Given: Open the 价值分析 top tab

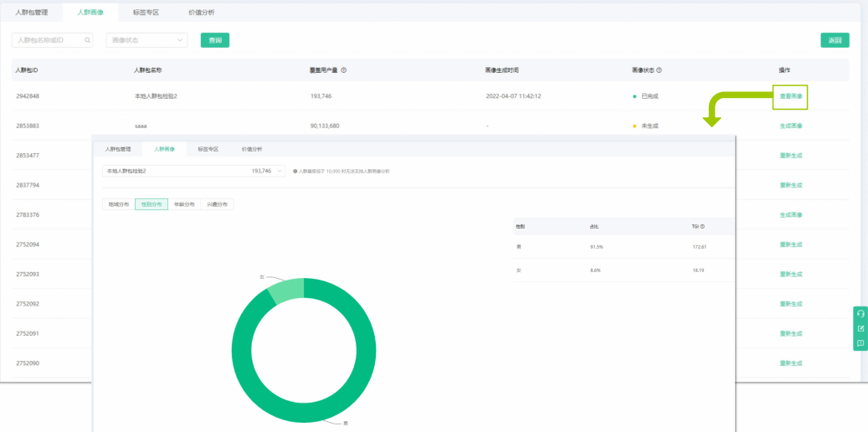Looking at the screenshot, I should (201, 13).
